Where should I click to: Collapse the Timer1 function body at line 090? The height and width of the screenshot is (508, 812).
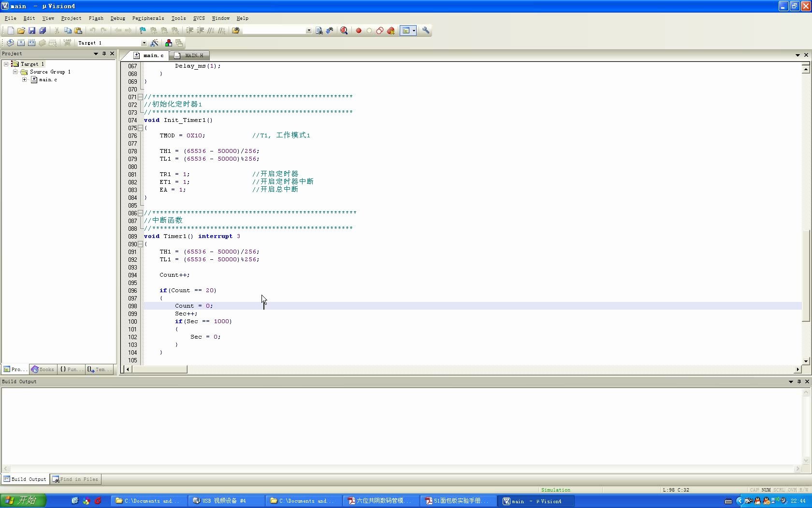pos(140,244)
